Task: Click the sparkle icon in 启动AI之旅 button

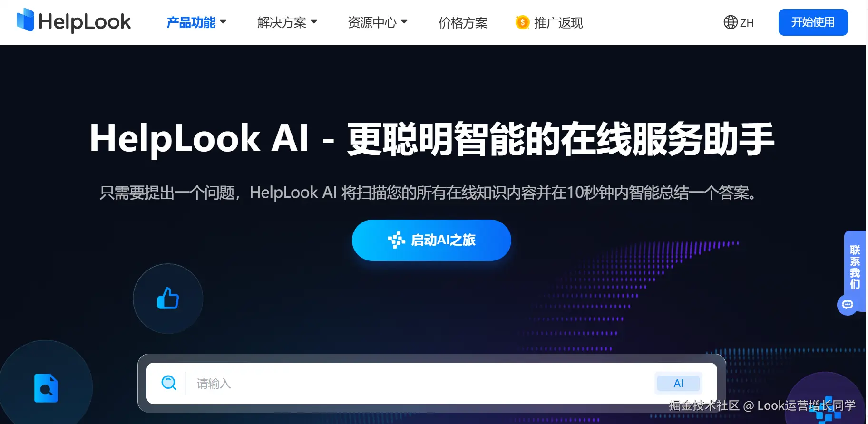Action: tap(396, 240)
